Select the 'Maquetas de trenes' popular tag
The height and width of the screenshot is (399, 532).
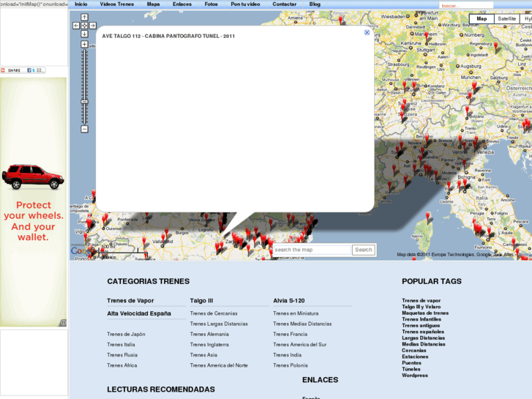(425, 313)
